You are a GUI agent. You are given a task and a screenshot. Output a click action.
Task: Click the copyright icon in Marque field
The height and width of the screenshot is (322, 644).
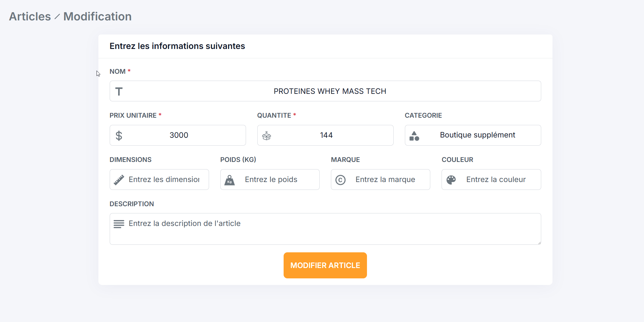pyautogui.click(x=340, y=180)
